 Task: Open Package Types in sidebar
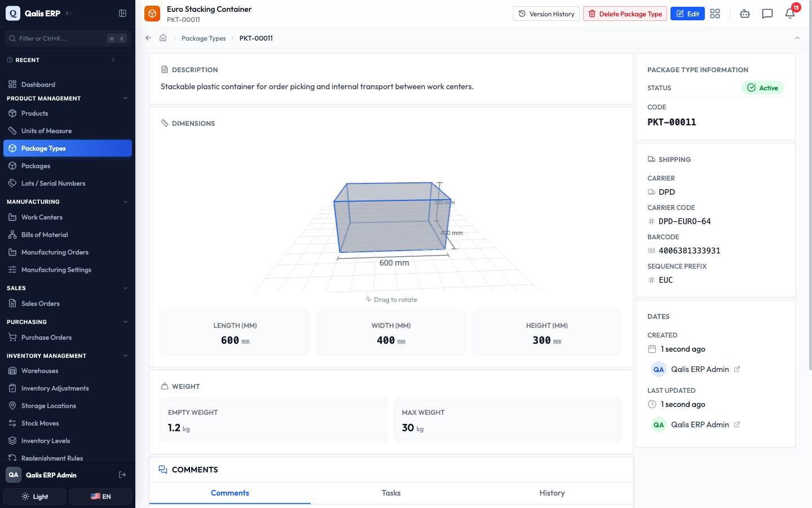point(68,148)
